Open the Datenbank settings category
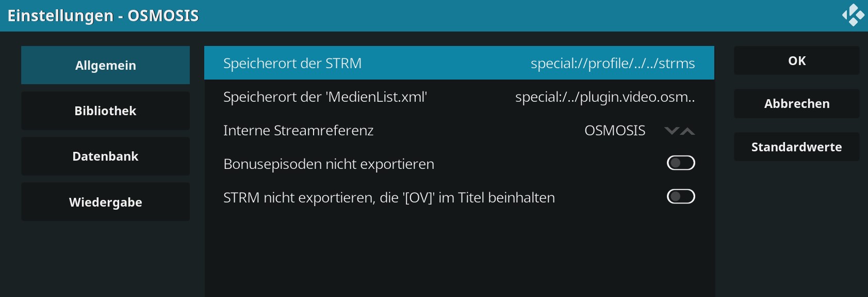868x297 pixels. pyautogui.click(x=105, y=156)
